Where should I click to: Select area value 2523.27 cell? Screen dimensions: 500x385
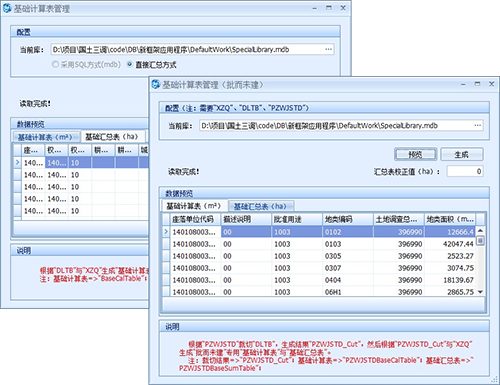point(450,256)
